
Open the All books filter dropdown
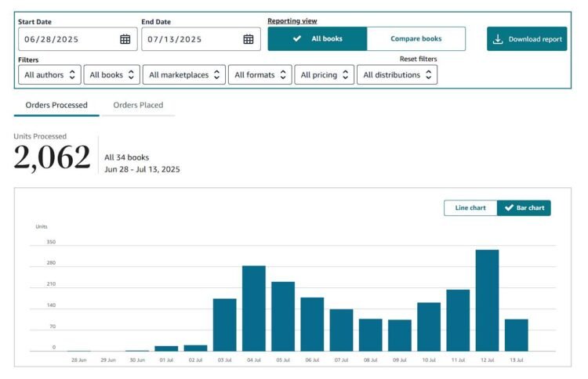(112, 75)
